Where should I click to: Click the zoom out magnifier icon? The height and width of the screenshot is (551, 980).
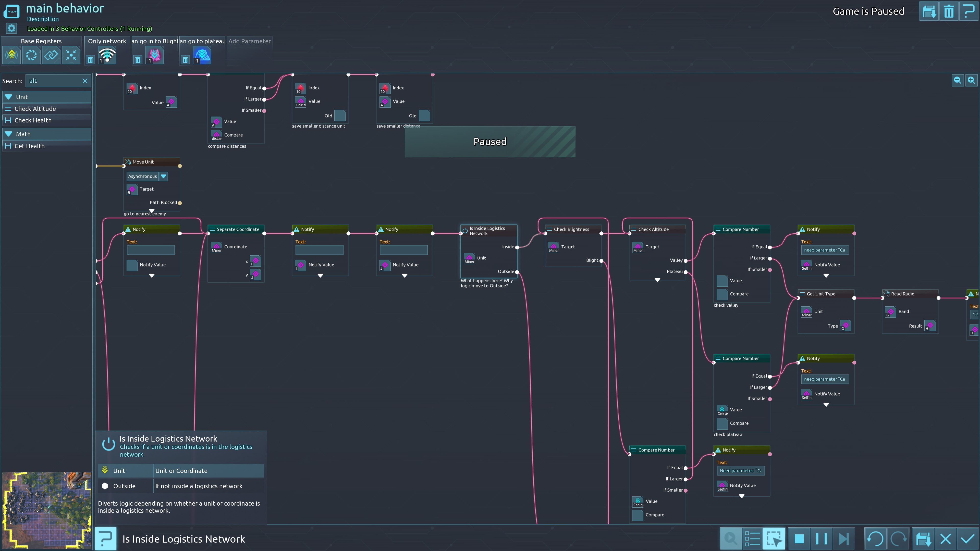[957, 80]
